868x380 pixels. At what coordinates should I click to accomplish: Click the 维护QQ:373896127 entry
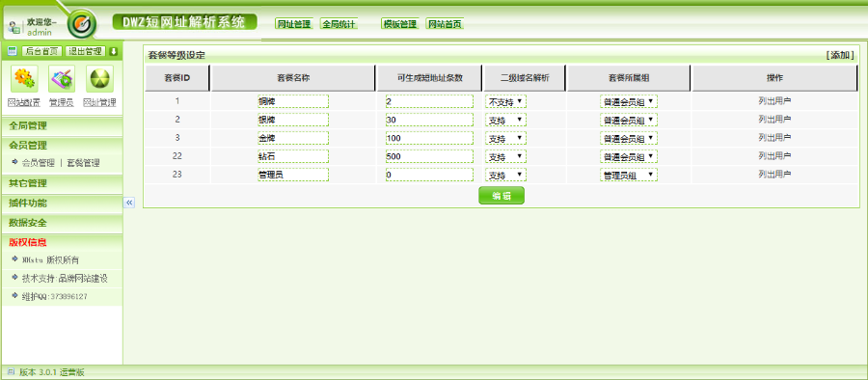(54, 297)
